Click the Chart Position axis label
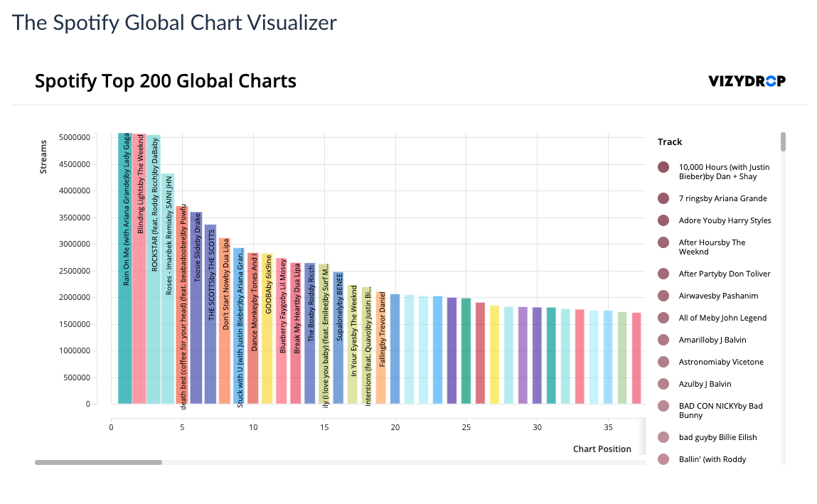Viewport: 817px width, 504px height. tap(602, 449)
